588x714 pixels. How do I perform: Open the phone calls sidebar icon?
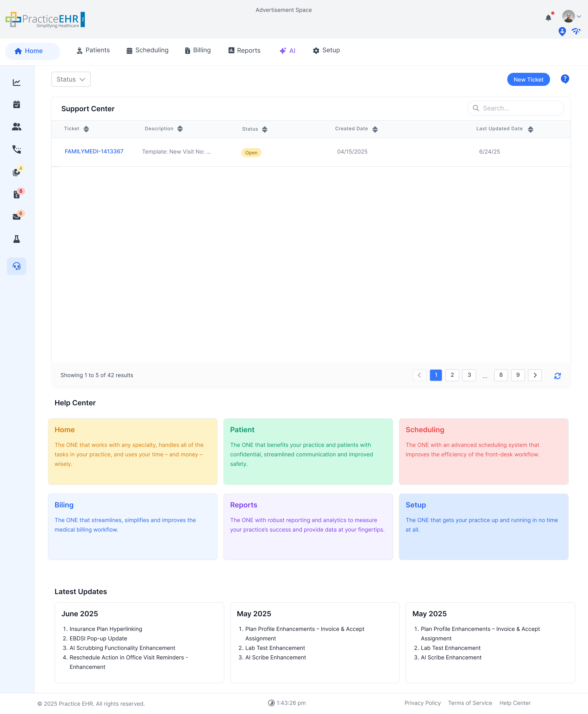pyautogui.click(x=17, y=149)
